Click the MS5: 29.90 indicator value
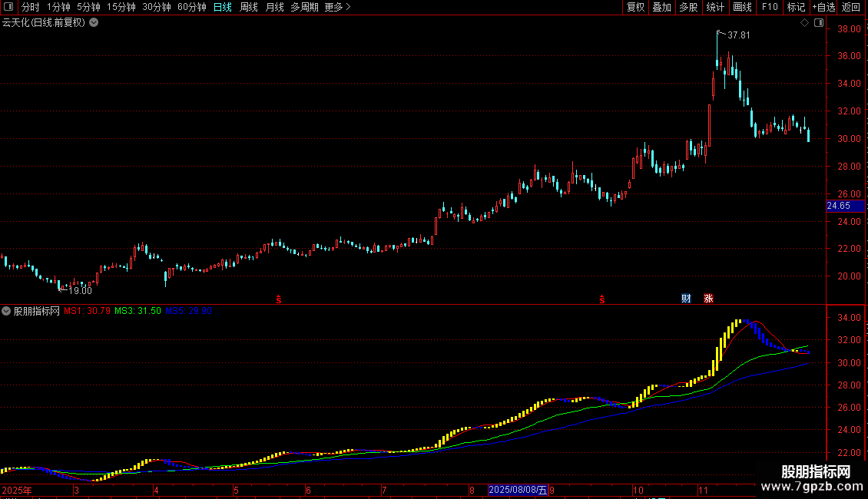The width and height of the screenshot is (868, 499). coord(189,311)
